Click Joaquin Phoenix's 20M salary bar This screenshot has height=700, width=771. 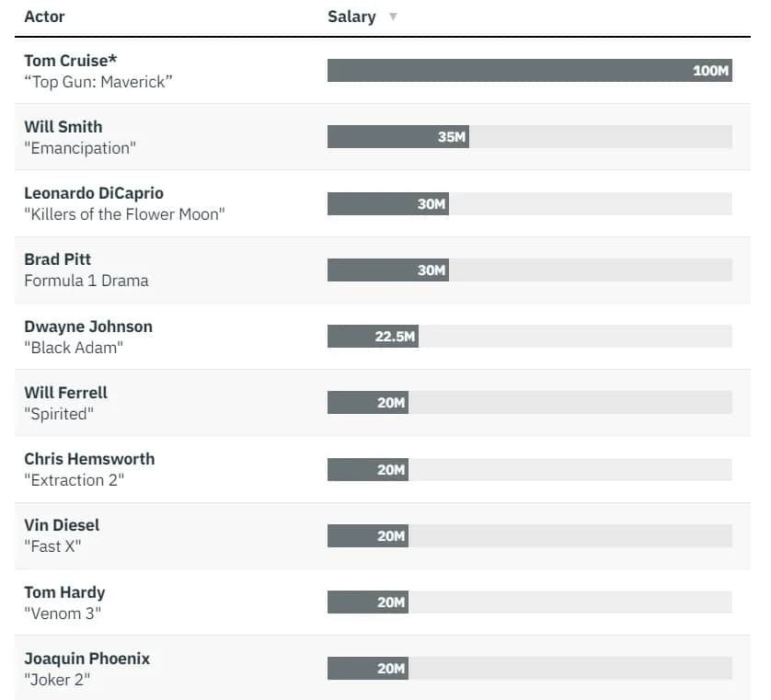point(368,669)
